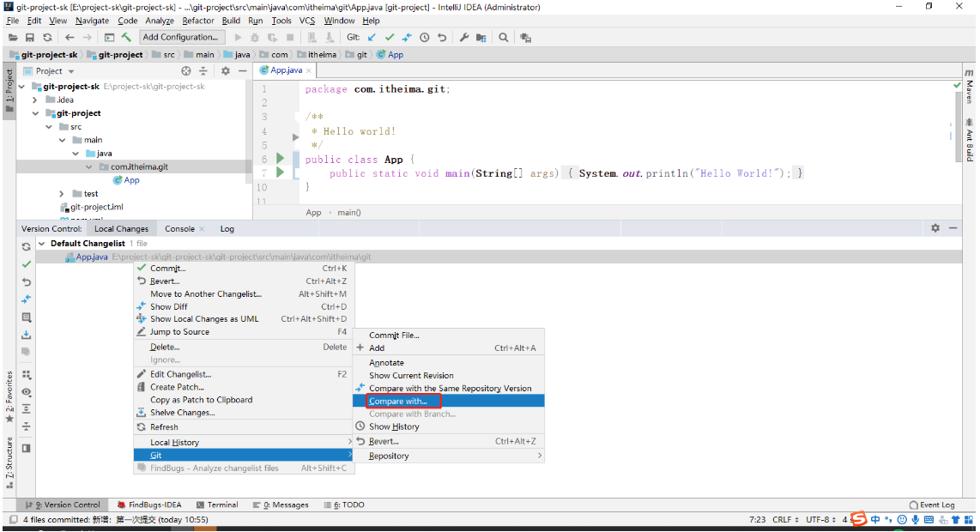This screenshot has height=532, width=980.
Task: Click the Add Configuration... button
Action: click(180, 37)
